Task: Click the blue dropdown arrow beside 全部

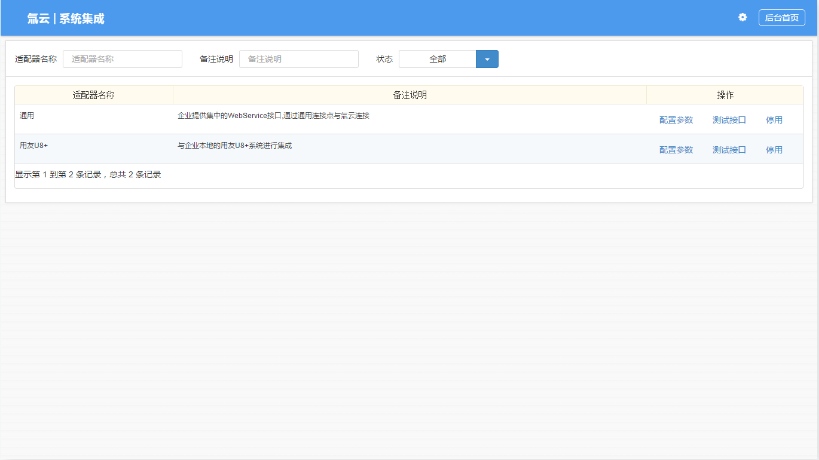Action: [x=487, y=59]
